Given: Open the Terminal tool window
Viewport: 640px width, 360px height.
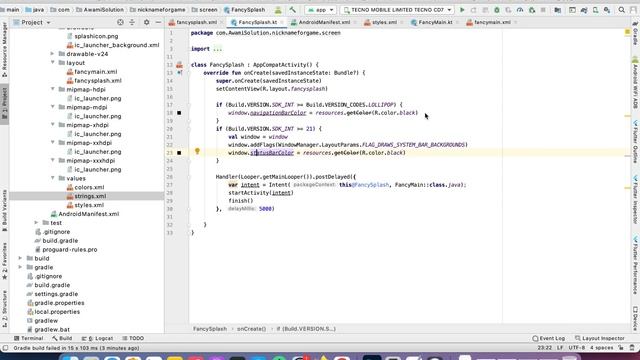Looking at the screenshot, I should (29, 338).
